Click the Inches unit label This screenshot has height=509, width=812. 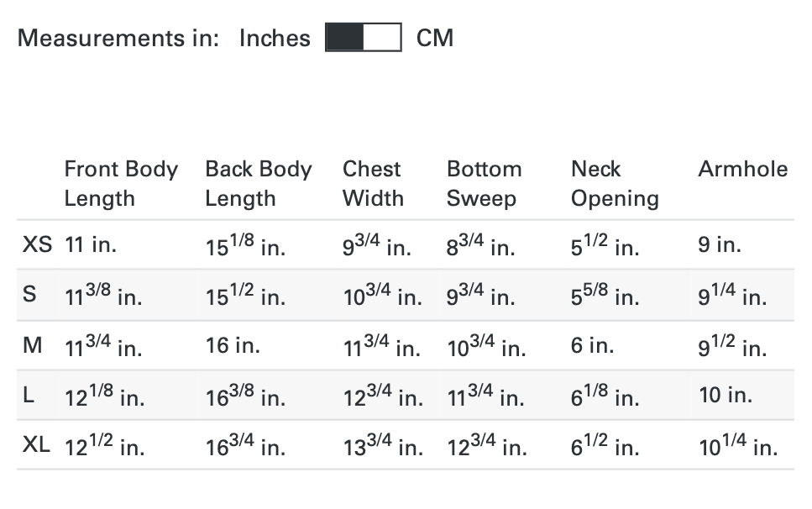click(275, 38)
